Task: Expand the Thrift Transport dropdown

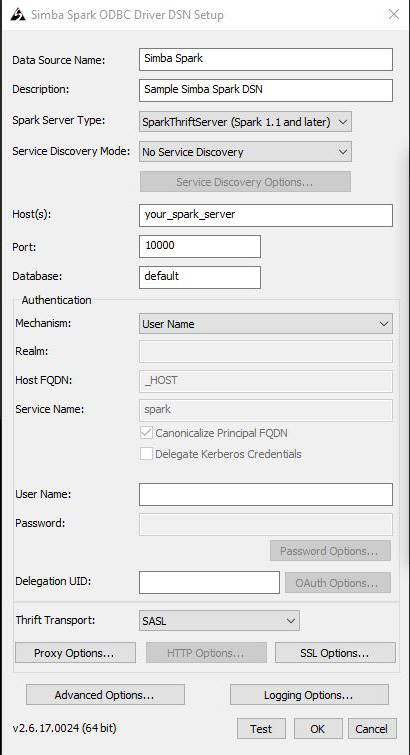Action: click(x=219, y=620)
